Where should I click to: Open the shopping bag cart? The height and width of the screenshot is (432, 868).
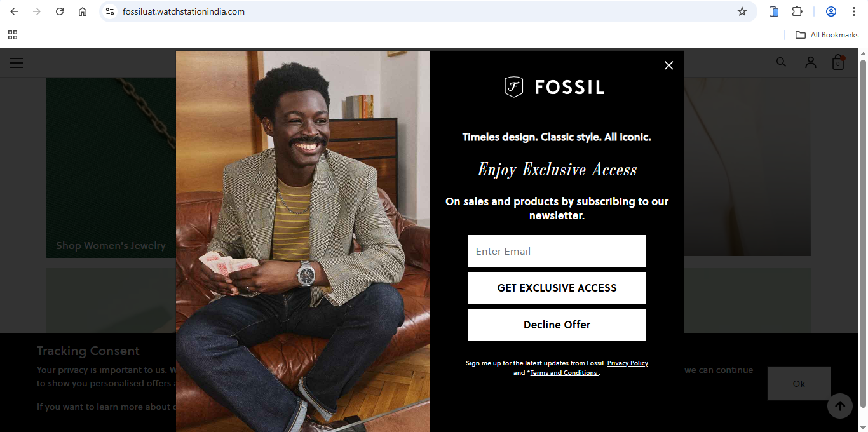click(x=838, y=62)
